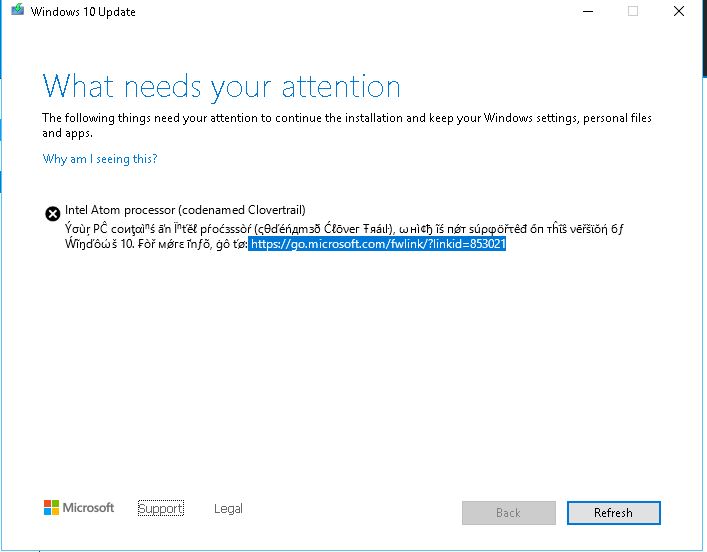The width and height of the screenshot is (707, 552).
Task: Click the 'The following things need your attention' paragraph
Action: point(347,125)
